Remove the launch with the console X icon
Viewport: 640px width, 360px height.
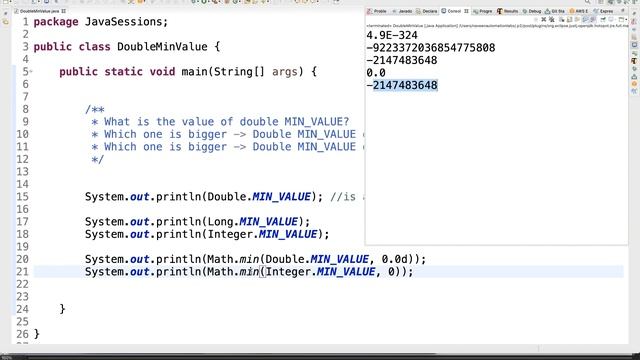544,20
